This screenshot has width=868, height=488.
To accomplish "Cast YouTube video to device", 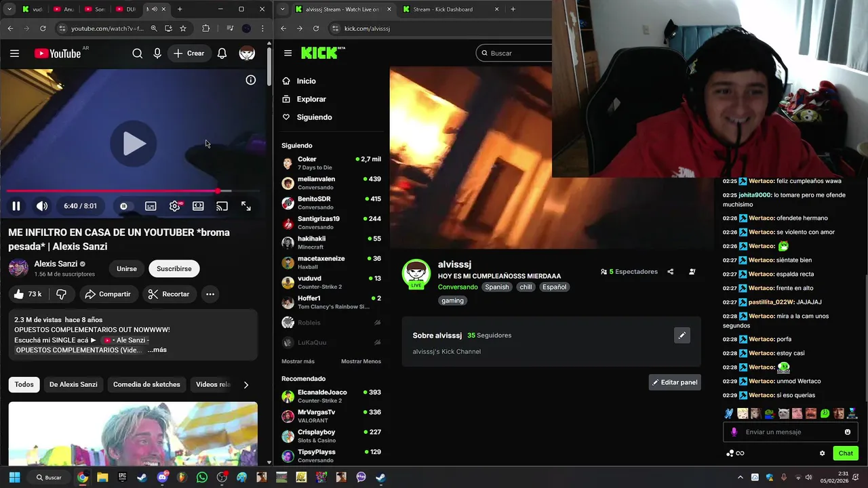I will tap(222, 206).
